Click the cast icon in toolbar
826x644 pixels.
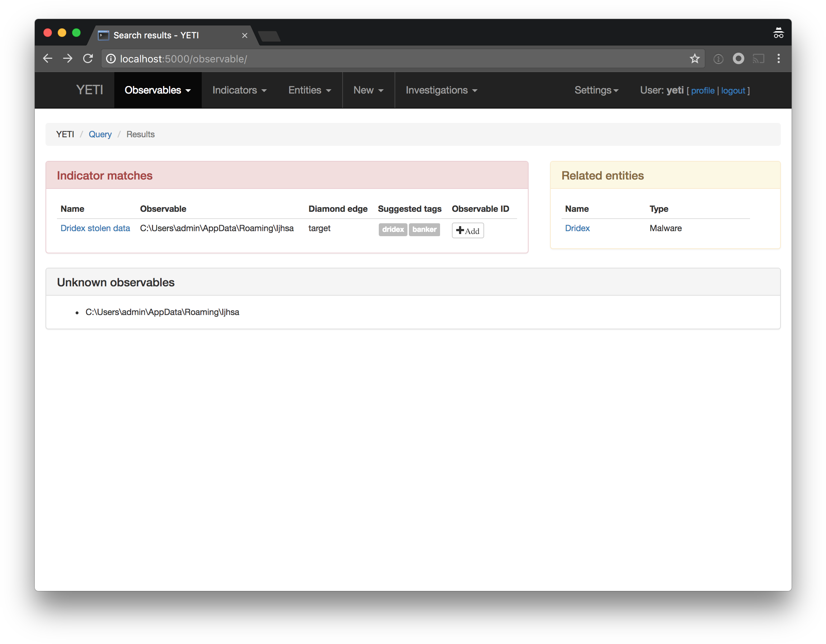click(x=758, y=59)
